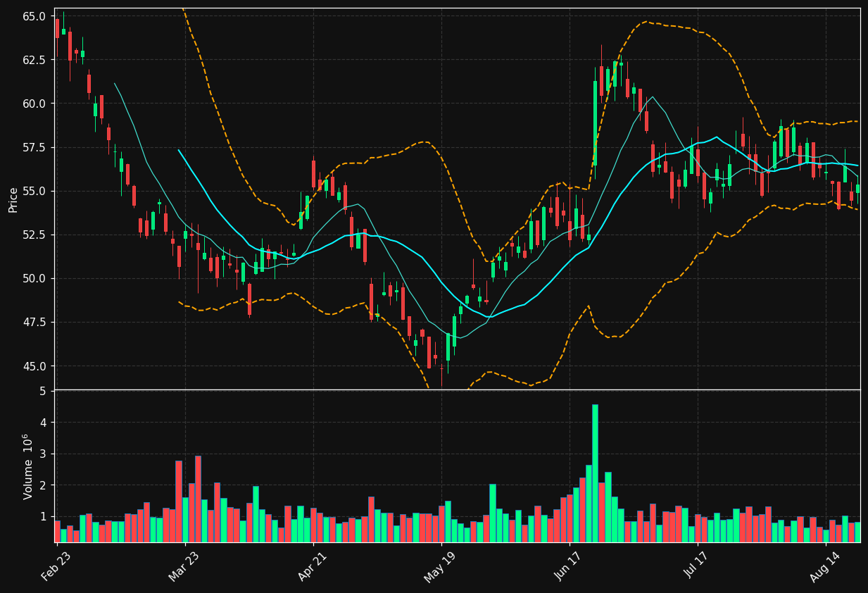
Task: Click the Volume axis title
Action: pyautogui.click(x=28, y=466)
